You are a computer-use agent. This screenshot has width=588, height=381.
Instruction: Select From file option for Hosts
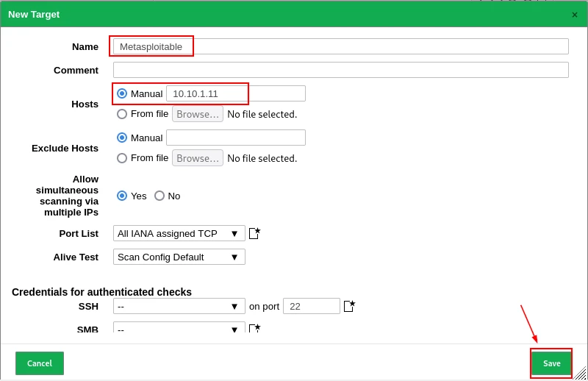(x=122, y=114)
